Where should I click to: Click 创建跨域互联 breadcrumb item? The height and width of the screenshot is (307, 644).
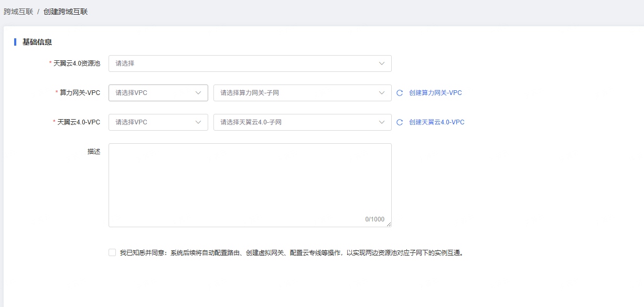pos(66,12)
